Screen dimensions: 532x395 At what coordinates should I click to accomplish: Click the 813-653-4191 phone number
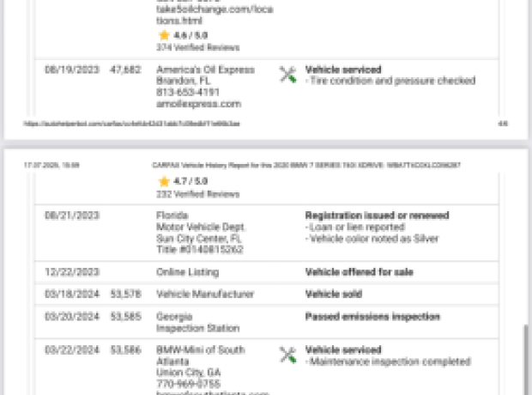188,93
